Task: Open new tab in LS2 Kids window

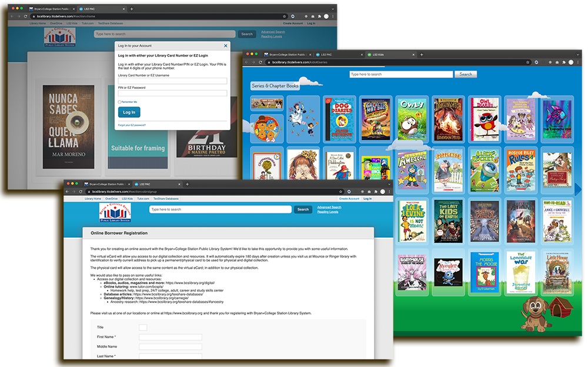Action: 422,55
